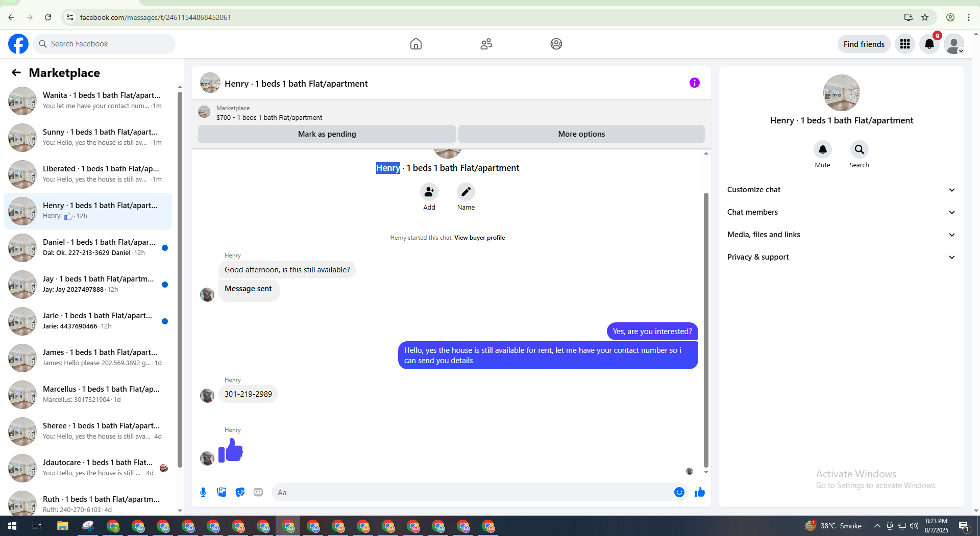The height and width of the screenshot is (536, 980).
Task: Click the 301-219-2989 message bubble
Action: point(248,394)
